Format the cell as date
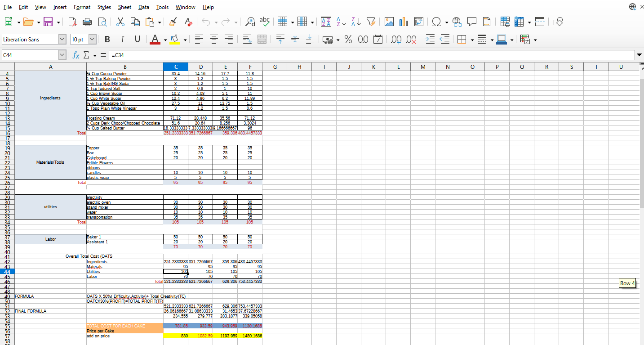The image size is (644, 345). 378,40
